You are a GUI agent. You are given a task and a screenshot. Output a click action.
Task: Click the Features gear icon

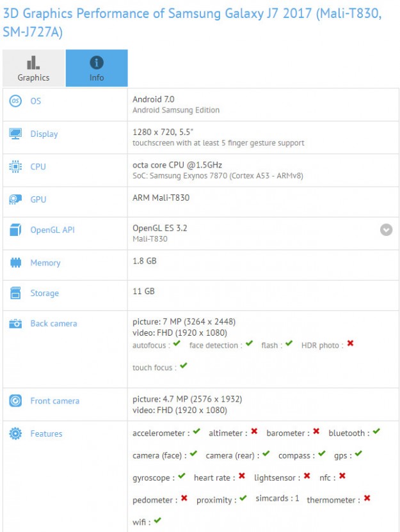15,434
